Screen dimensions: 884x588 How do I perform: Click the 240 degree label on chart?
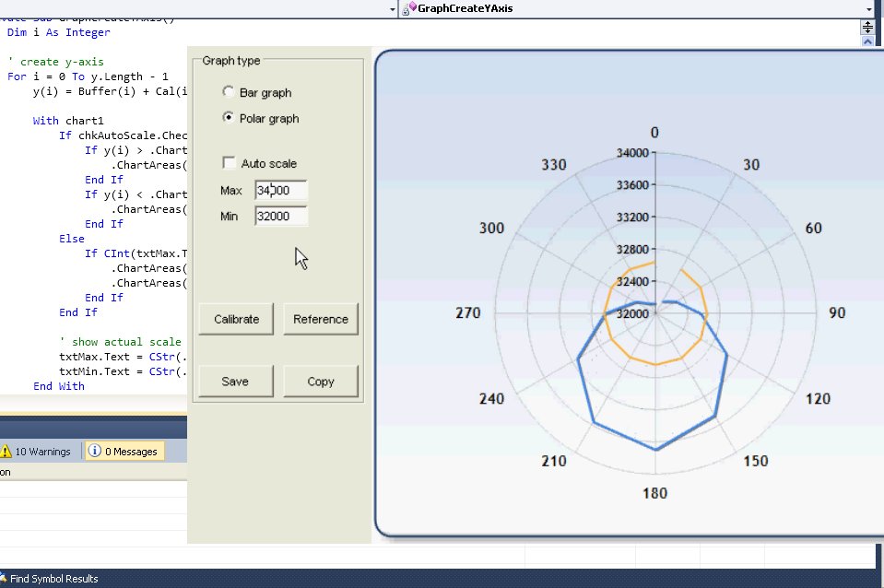pyautogui.click(x=491, y=398)
